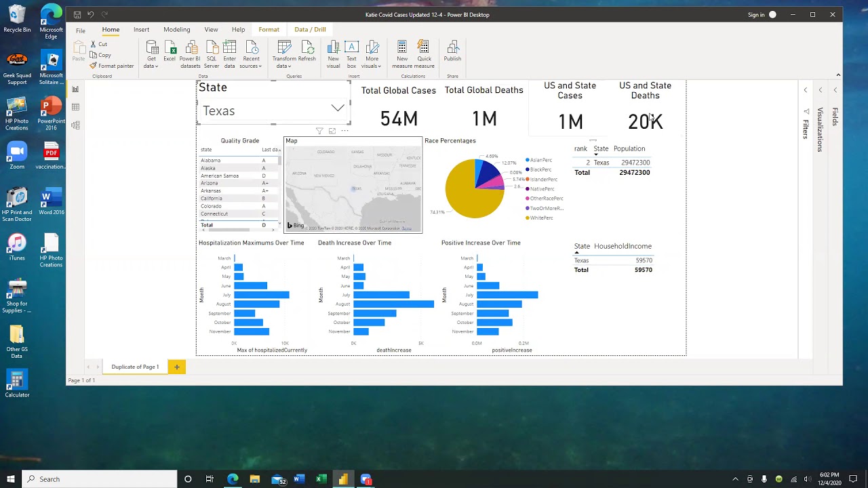The width and height of the screenshot is (868, 488).
Task: Expand the Filters pane
Action: [x=806, y=90]
